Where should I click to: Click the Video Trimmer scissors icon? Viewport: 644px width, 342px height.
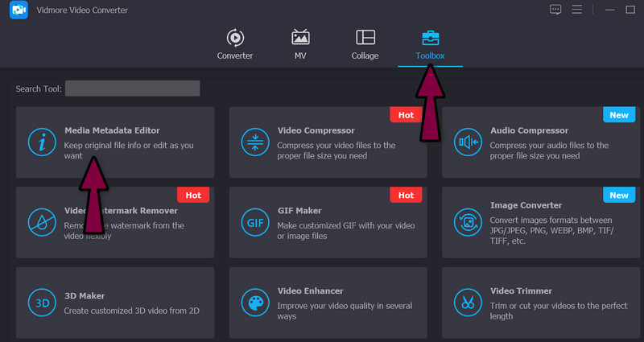click(x=467, y=302)
